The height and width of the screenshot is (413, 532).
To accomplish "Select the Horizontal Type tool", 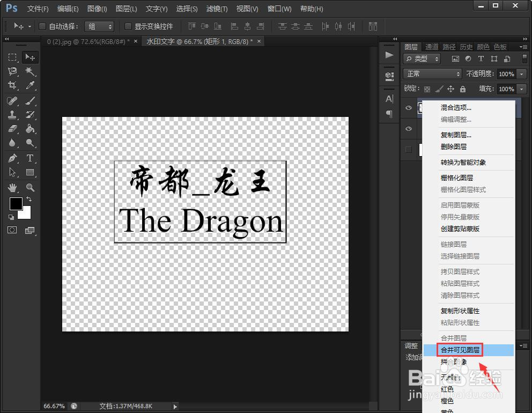I will click(29, 158).
